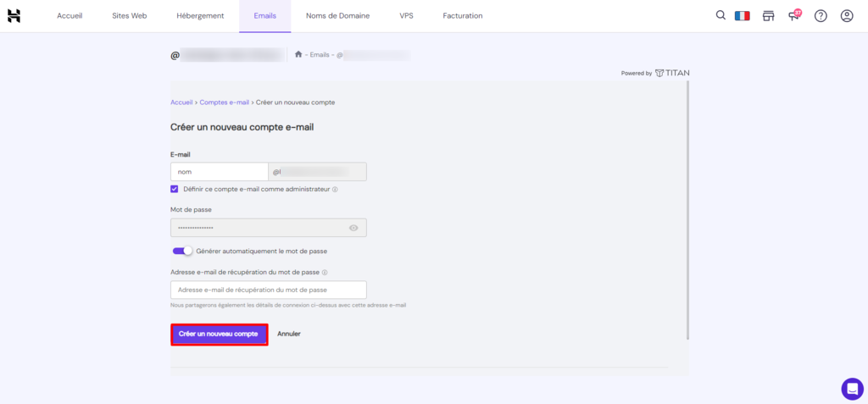Open the marketplace store icon
This screenshot has width=868, height=404.
coord(768,16)
